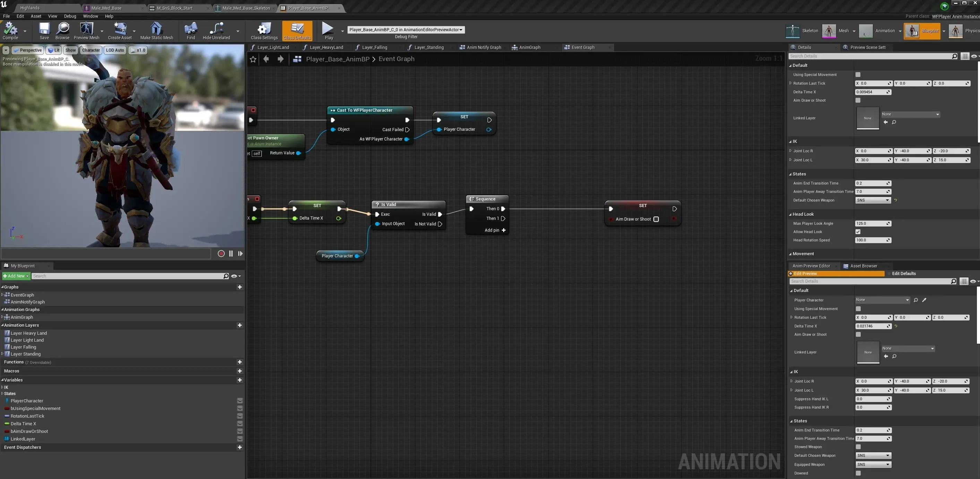Open Linked Layer None dropdown in Details

tap(910, 114)
